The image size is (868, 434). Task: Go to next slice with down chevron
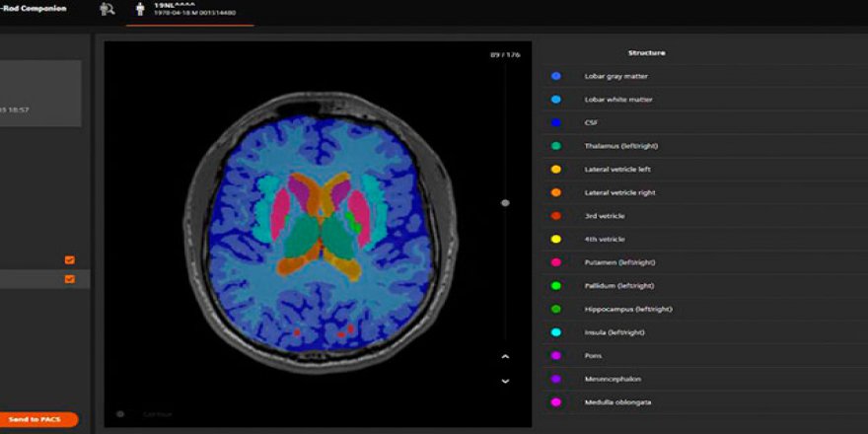point(505,381)
